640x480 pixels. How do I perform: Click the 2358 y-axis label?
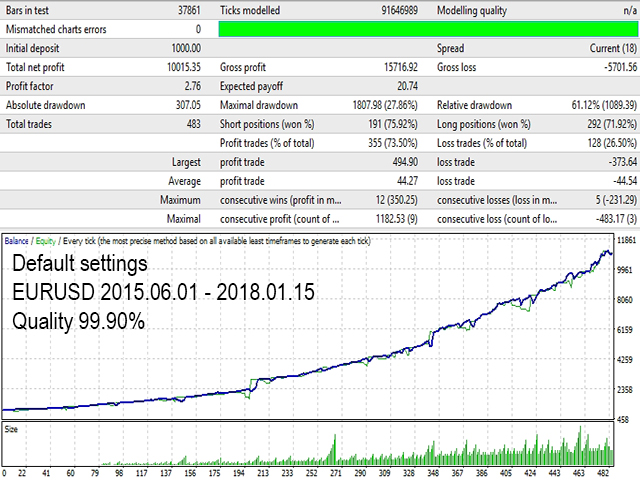(x=624, y=390)
